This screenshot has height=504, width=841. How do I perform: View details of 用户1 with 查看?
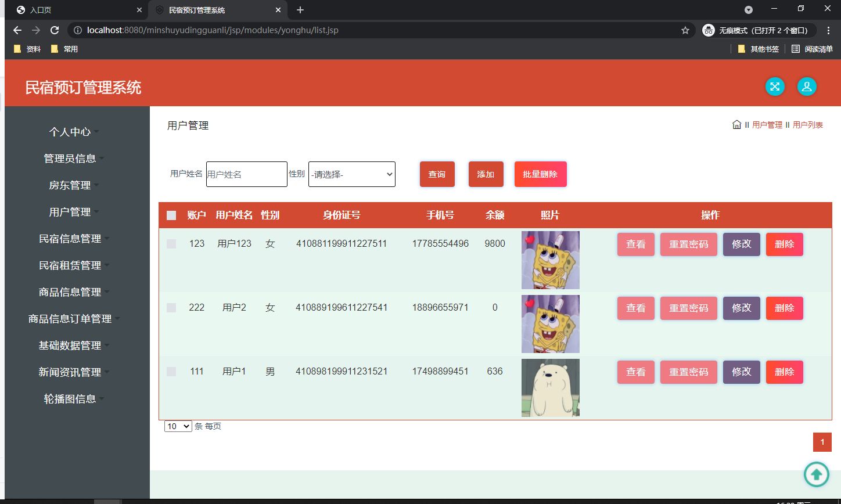point(636,372)
